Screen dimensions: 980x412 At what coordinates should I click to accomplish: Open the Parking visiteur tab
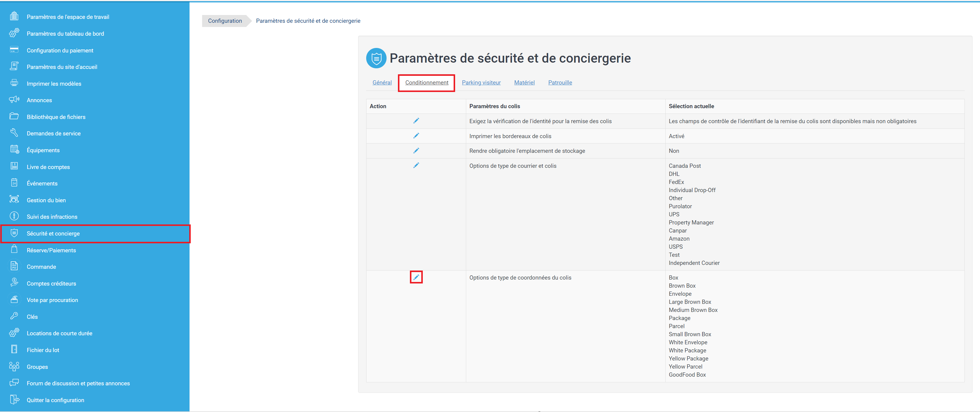(x=481, y=82)
